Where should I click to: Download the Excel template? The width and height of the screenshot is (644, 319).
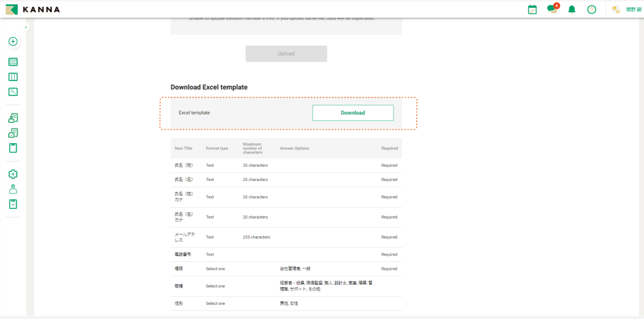pyautogui.click(x=353, y=113)
